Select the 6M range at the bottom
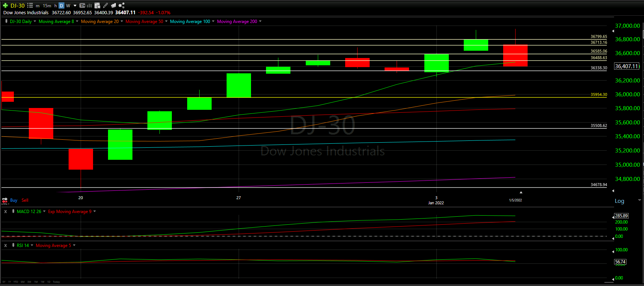 [x=23, y=282]
